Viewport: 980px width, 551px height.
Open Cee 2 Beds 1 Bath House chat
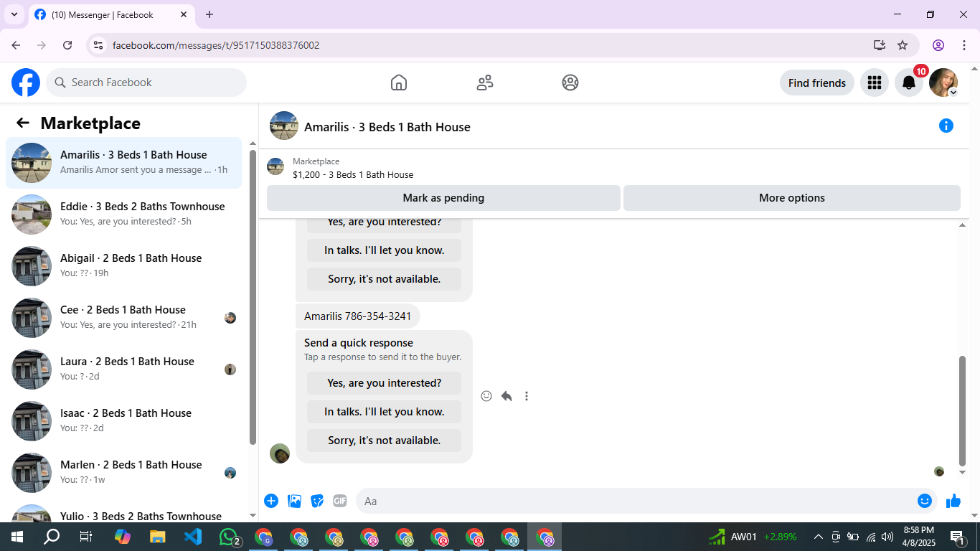124,318
